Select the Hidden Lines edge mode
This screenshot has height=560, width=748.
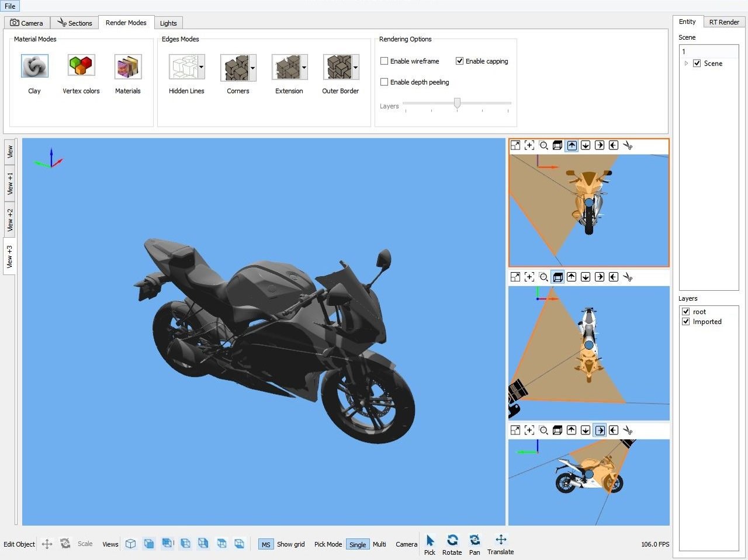tap(182, 65)
